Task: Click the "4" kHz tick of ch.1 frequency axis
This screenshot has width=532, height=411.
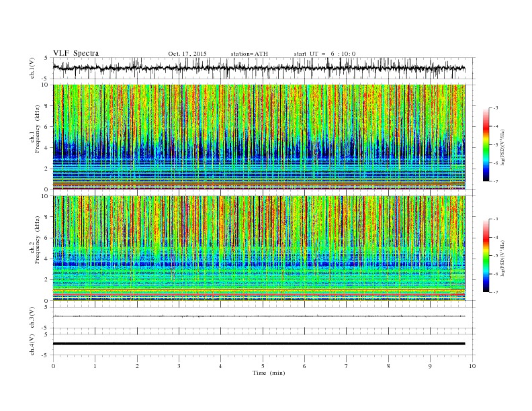Action: point(47,148)
